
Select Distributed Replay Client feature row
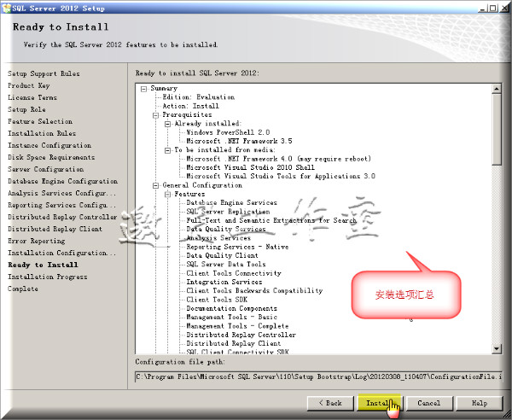pyautogui.click(x=234, y=344)
